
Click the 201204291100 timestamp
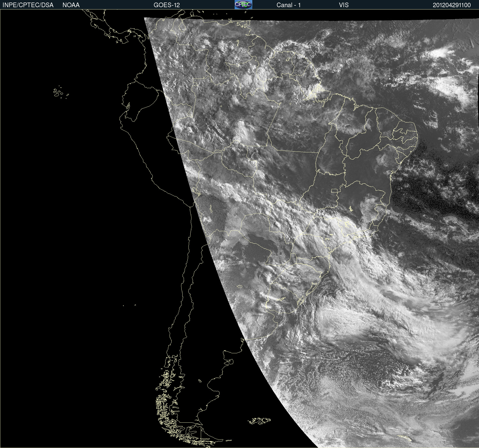click(x=452, y=5)
